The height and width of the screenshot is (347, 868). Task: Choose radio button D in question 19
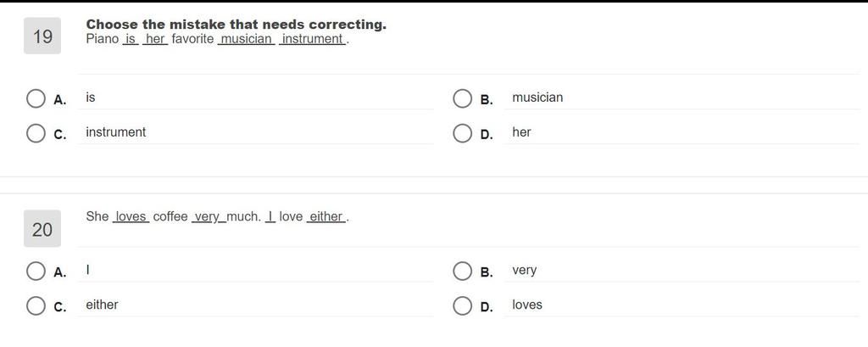tap(462, 133)
